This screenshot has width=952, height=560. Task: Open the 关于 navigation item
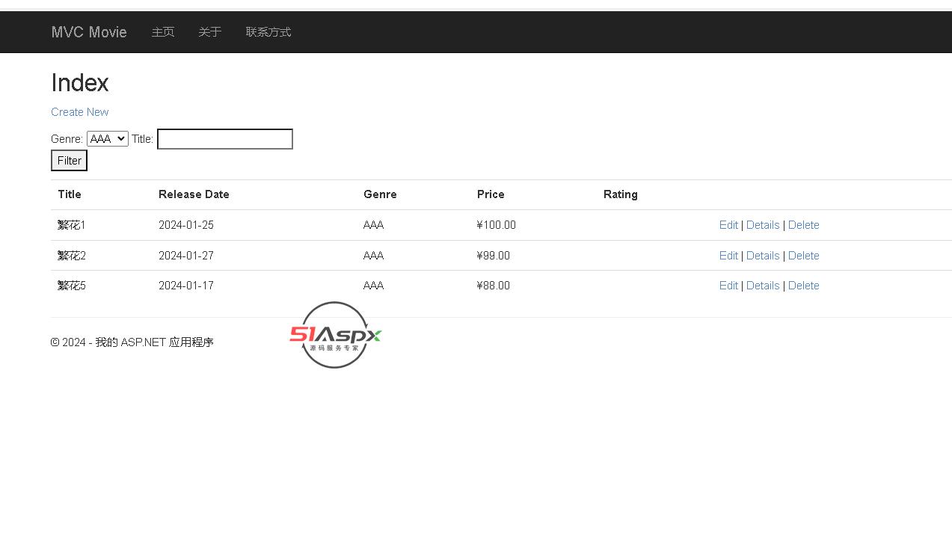(x=209, y=32)
